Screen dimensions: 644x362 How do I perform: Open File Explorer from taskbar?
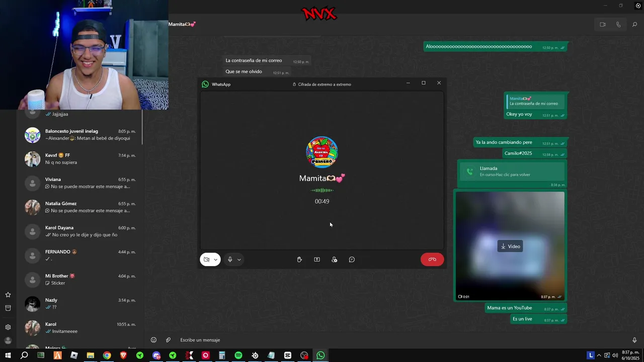click(91, 355)
